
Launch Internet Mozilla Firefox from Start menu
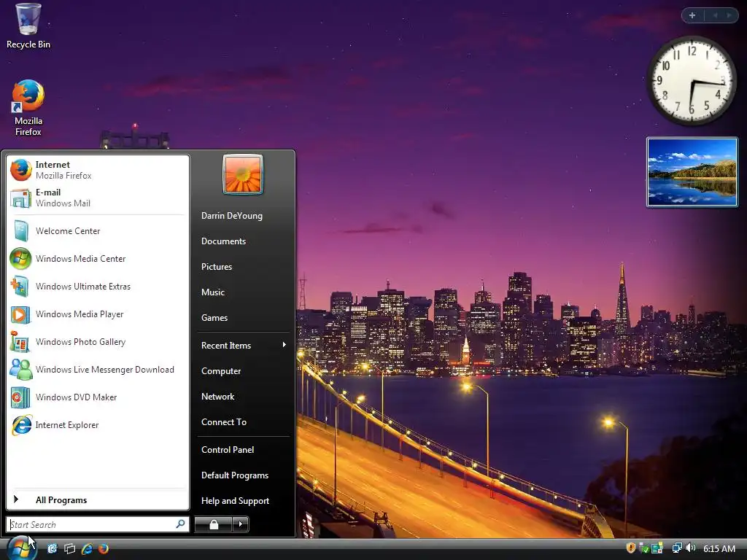coord(98,170)
